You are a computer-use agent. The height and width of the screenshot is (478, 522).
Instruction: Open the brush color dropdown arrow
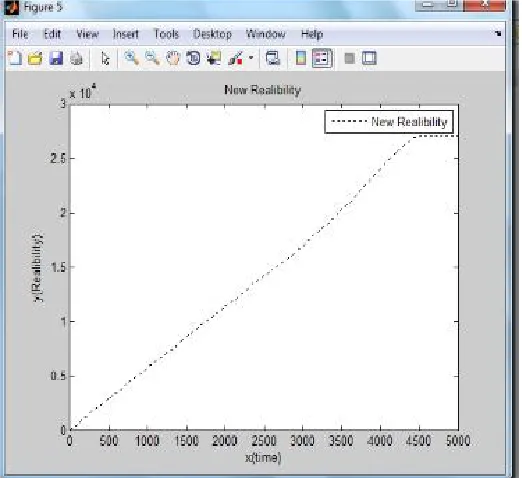click(251, 58)
